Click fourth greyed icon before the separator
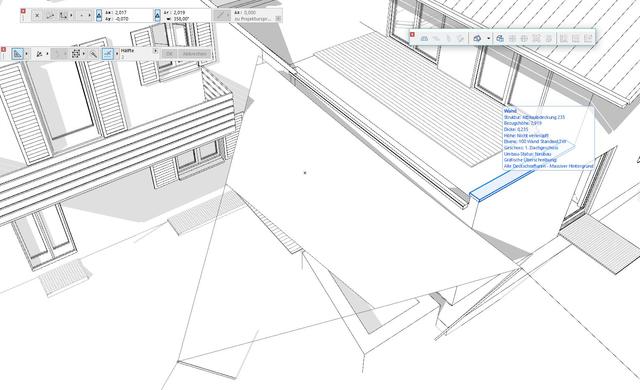 461,39
